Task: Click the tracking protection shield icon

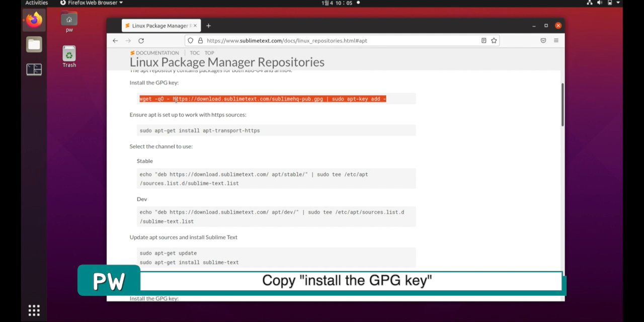Action: click(190, 41)
